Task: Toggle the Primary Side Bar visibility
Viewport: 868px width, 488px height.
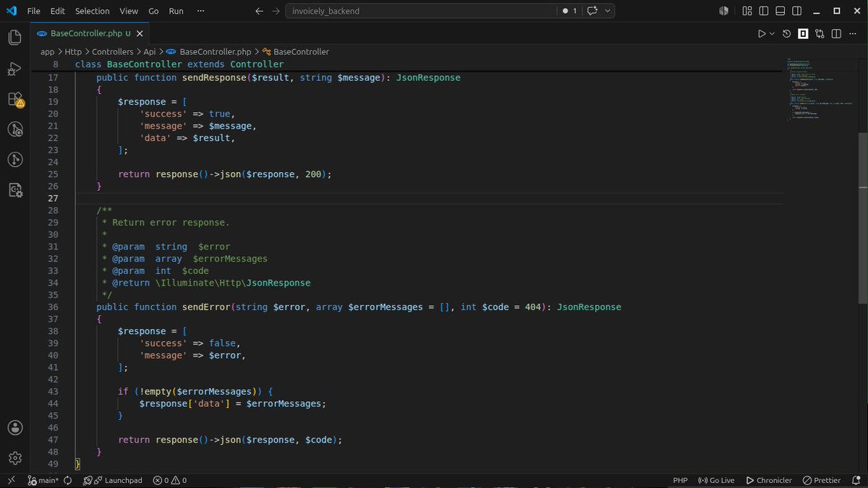Action: [762, 11]
